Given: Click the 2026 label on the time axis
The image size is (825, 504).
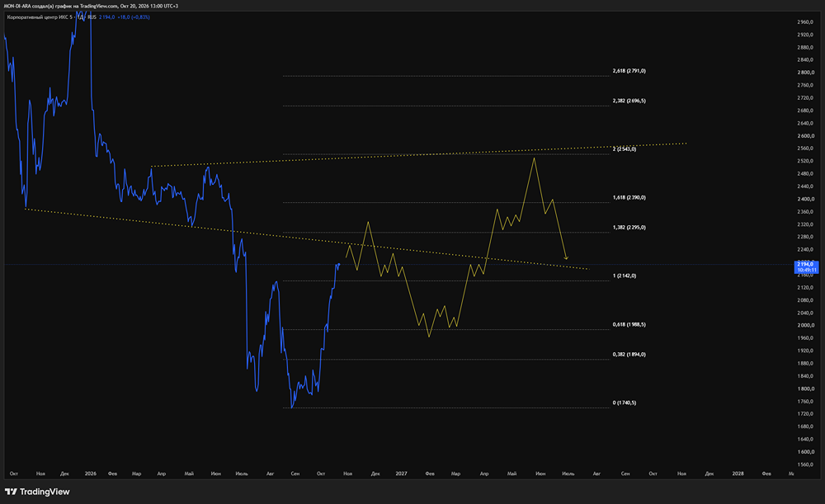Looking at the screenshot, I should point(91,473).
